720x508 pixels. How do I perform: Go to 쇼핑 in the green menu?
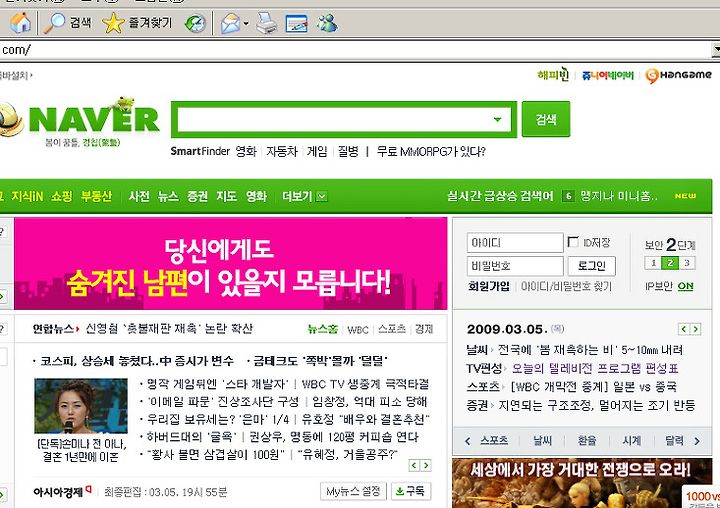coord(62,196)
